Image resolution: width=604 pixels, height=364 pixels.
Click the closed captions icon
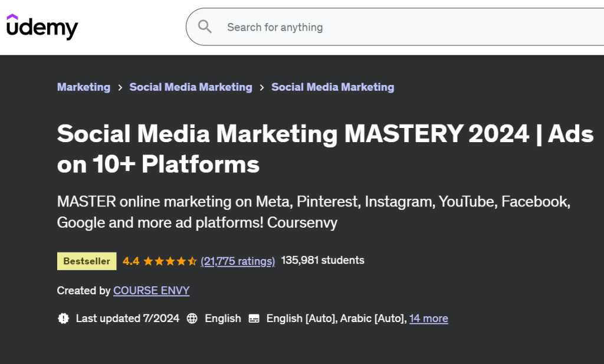[254, 319]
